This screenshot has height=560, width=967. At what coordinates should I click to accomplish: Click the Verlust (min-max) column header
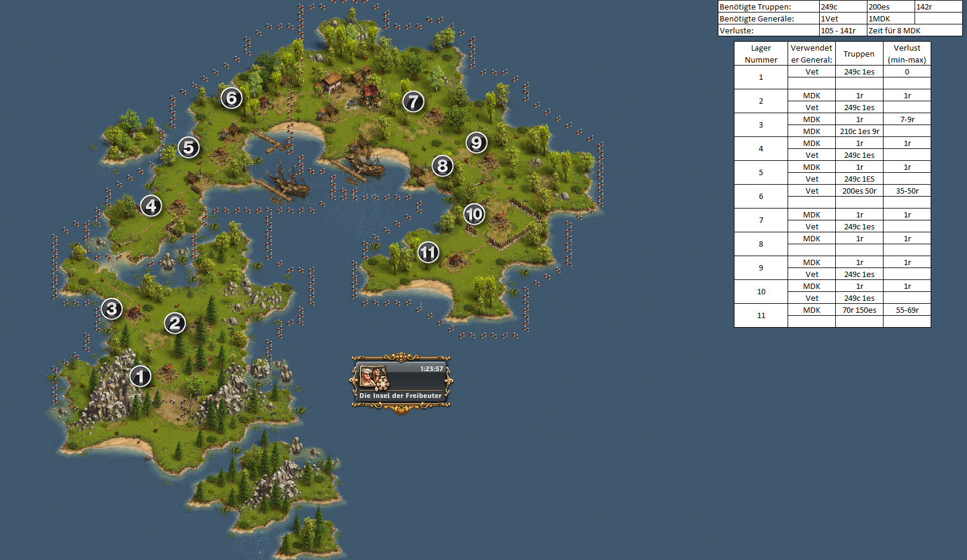pos(907,54)
